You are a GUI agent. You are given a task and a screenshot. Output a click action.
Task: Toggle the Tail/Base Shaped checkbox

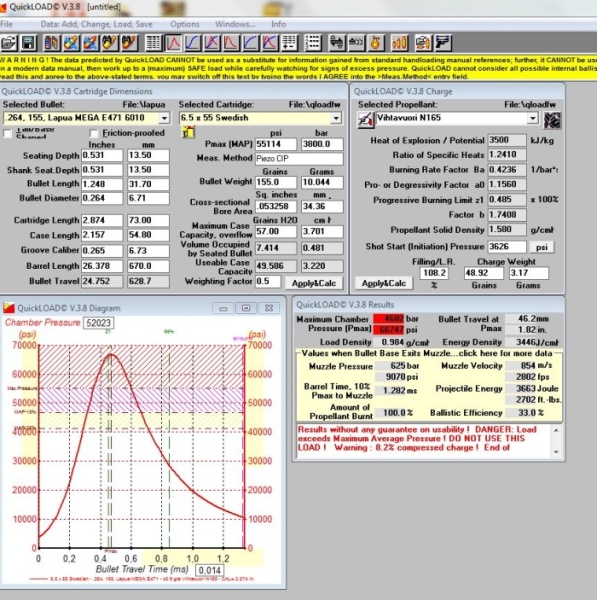pyautogui.click(x=7, y=134)
